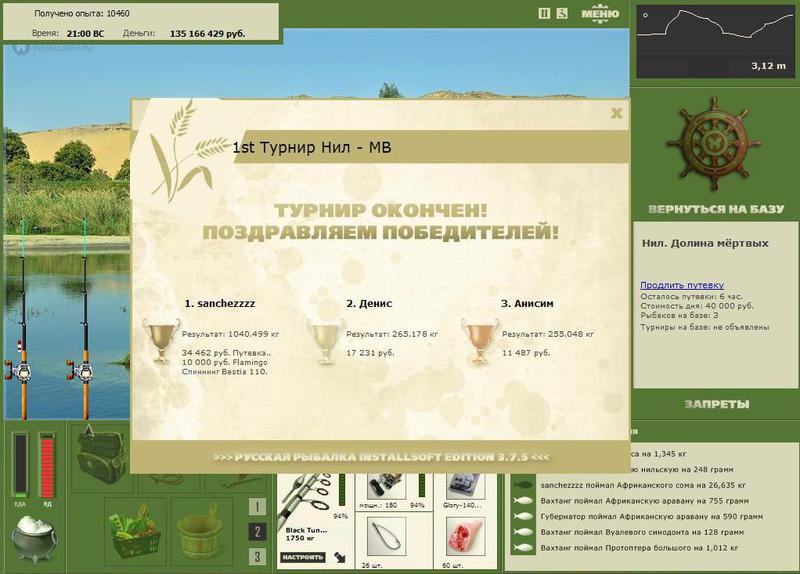Click the cooking pot icon
This screenshot has width=800, height=574.
point(34,538)
